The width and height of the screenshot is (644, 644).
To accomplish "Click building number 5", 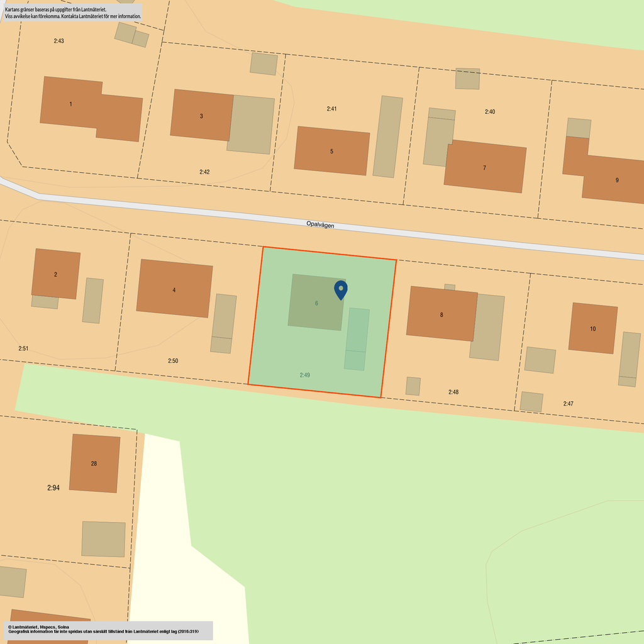I will [x=331, y=152].
